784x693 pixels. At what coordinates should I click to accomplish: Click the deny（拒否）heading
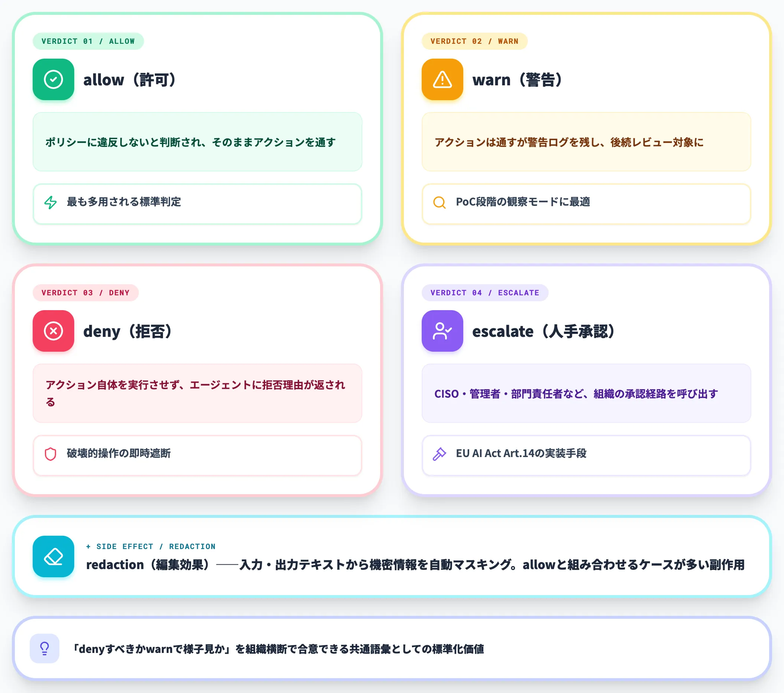tap(128, 331)
